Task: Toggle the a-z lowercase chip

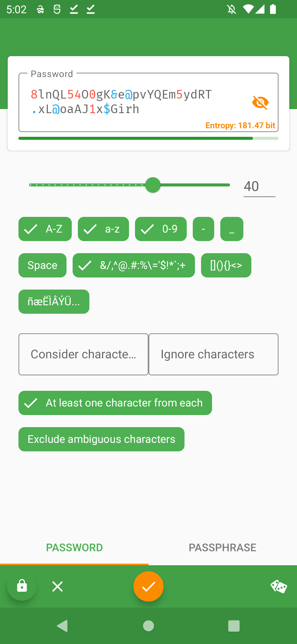Action: pyautogui.click(x=103, y=229)
